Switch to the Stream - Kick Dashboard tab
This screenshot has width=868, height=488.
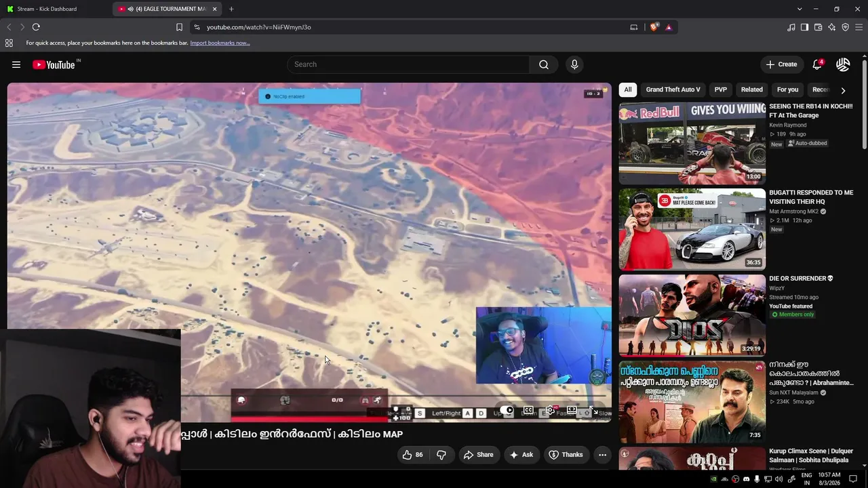[x=56, y=9]
